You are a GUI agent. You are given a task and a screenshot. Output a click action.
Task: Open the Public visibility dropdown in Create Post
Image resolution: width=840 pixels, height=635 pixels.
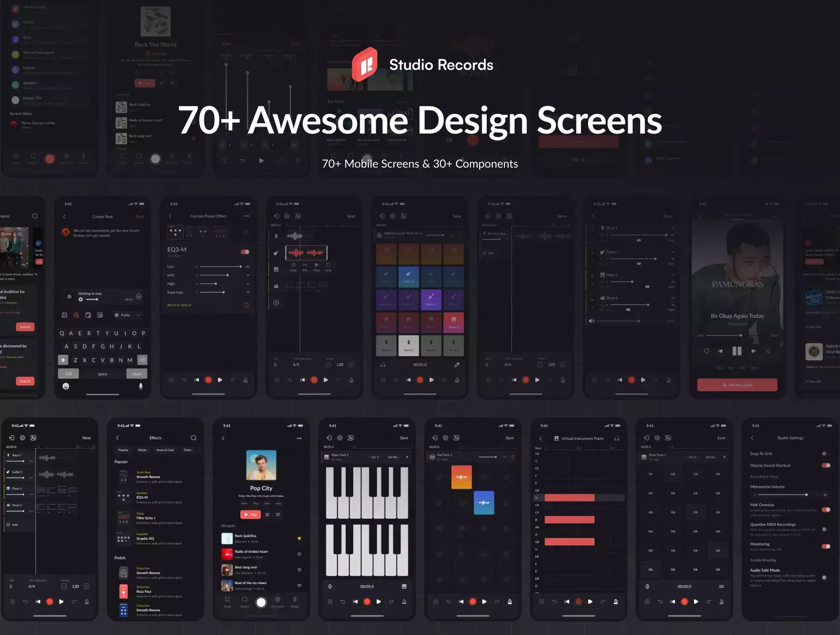click(x=127, y=315)
